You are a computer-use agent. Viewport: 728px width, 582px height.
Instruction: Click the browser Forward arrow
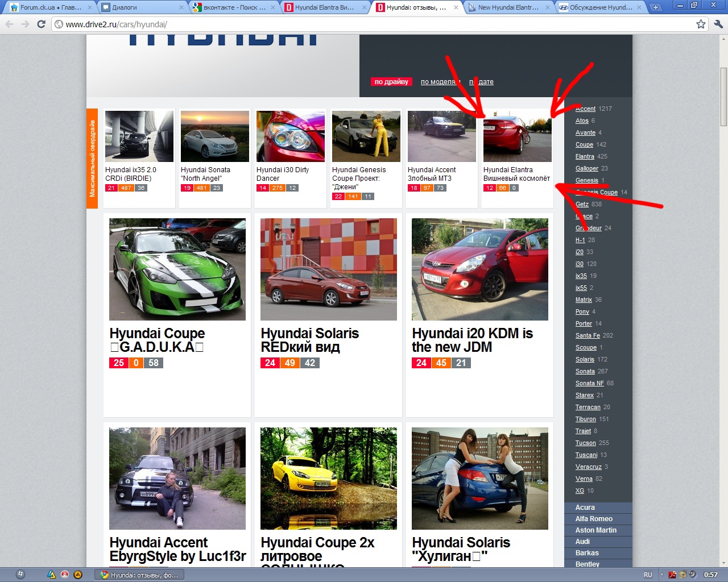[25, 24]
